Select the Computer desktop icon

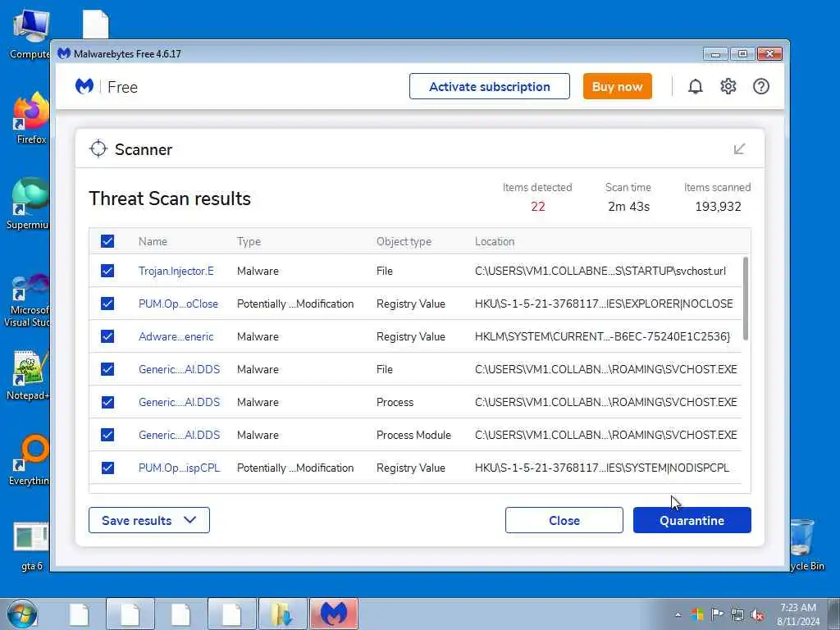[x=30, y=33]
